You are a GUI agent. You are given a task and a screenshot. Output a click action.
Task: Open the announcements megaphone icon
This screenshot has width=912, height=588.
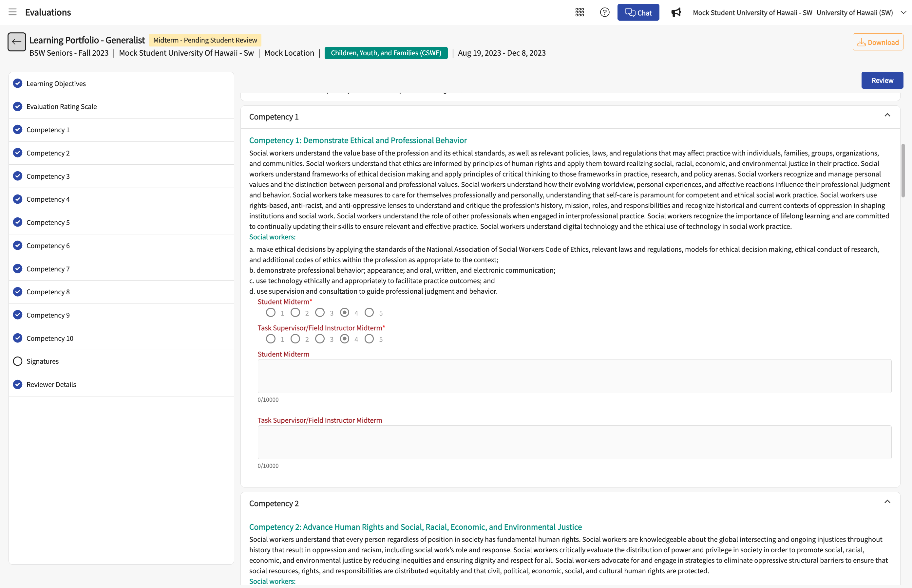pyautogui.click(x=676, y=12)
